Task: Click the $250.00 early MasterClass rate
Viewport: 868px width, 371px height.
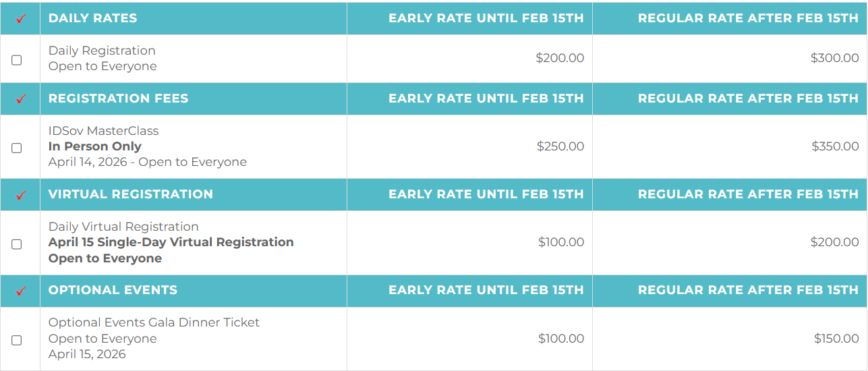Action: [560, 146]
